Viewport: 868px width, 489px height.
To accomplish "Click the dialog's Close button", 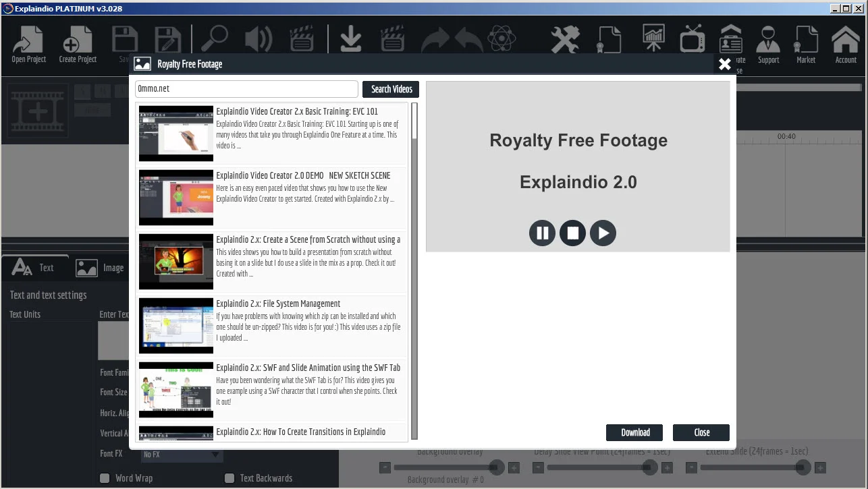I will click(x=701, y=432).
